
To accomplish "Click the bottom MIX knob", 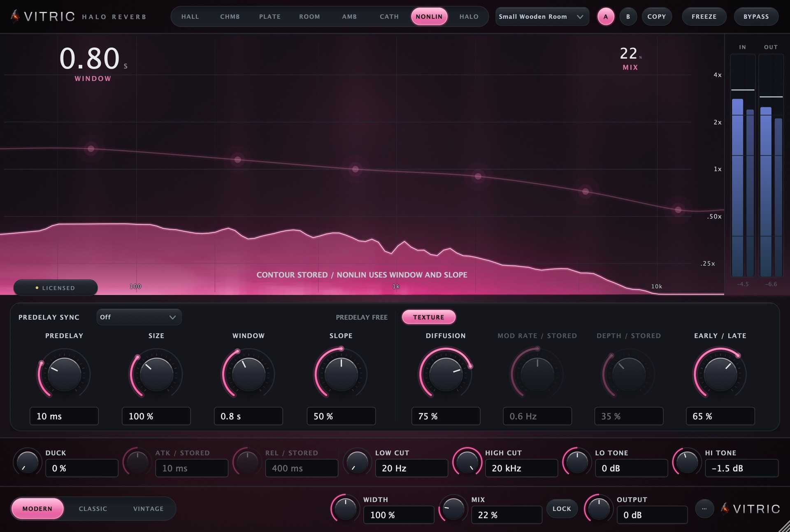I will [x=453, y=509].
